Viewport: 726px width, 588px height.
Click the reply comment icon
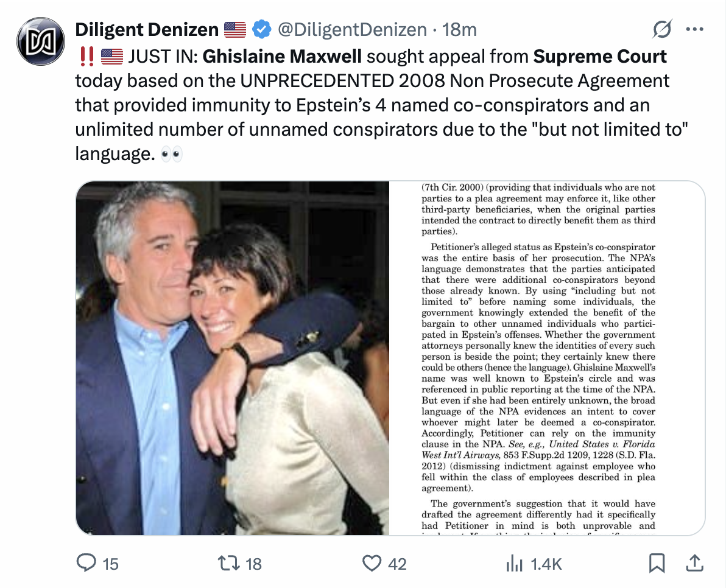[86, 564]
